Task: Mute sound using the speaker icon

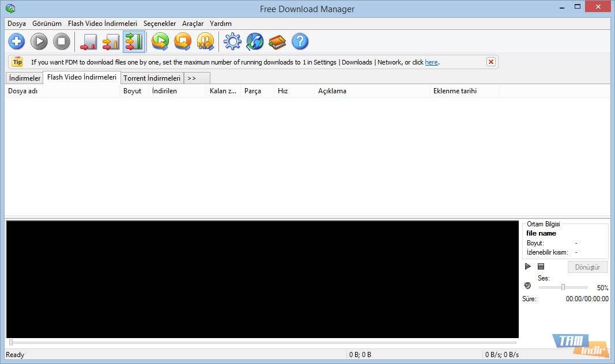Action: coord(527,286)
